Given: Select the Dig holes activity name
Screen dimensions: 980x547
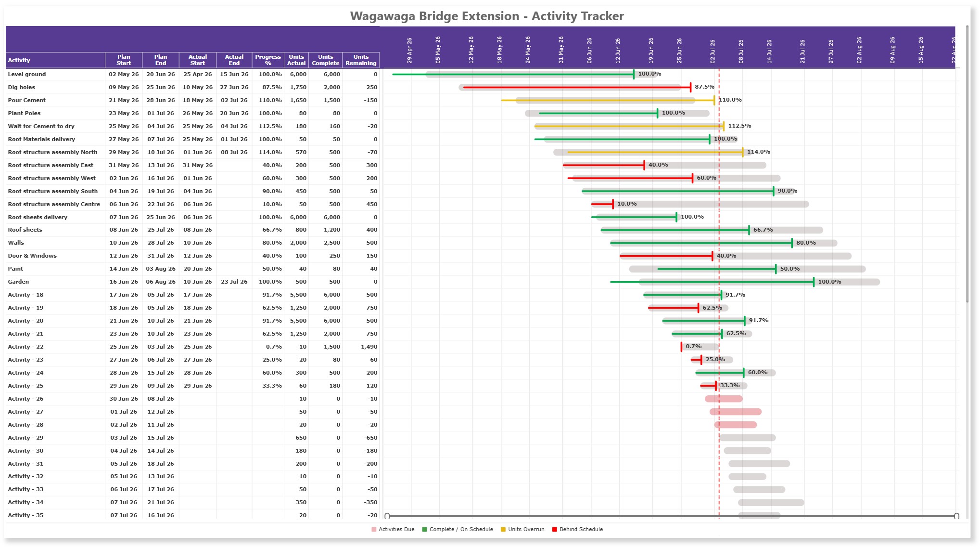Looking at the screenshot, I should click(x=21, y=87).
